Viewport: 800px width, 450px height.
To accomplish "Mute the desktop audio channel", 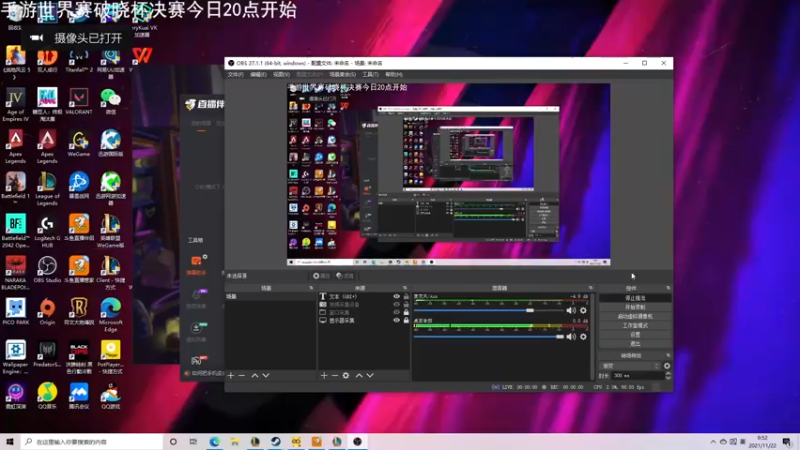I will (x=571, y=337).
